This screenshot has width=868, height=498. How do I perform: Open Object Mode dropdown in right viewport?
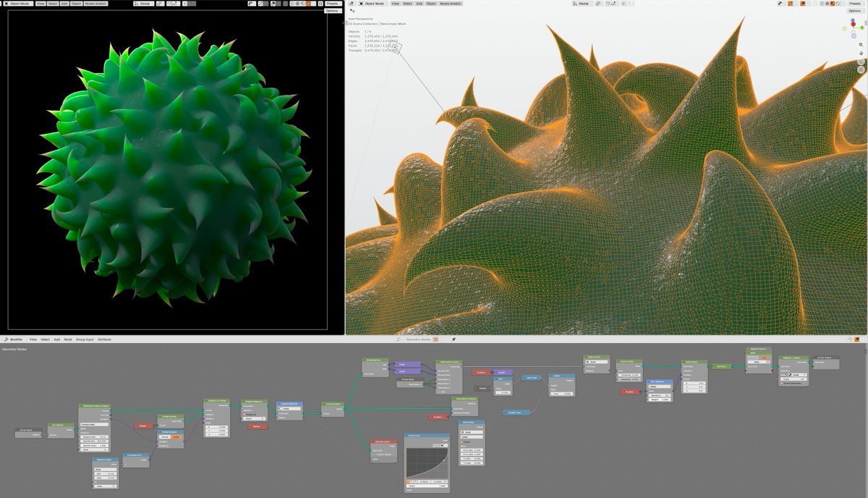[373, 4]
